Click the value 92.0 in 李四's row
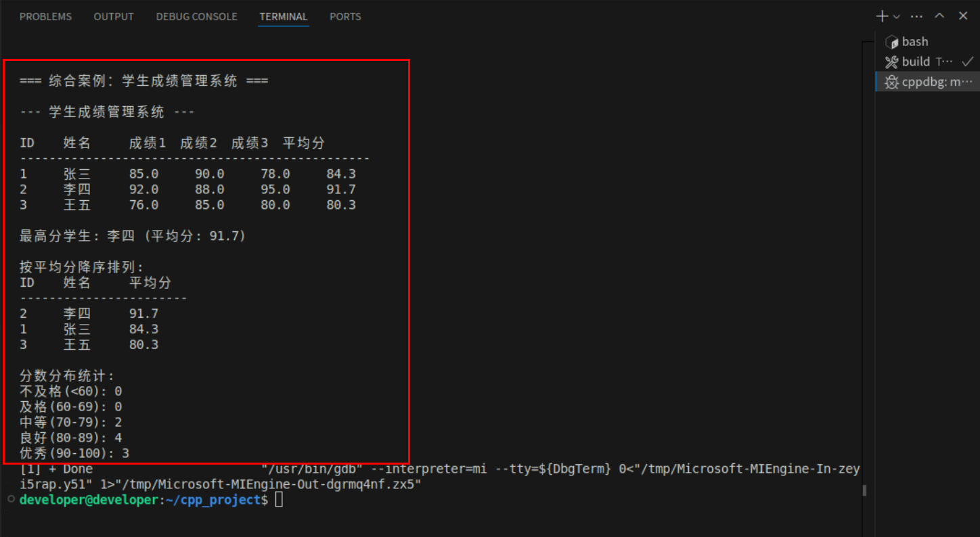 [143, 190]
